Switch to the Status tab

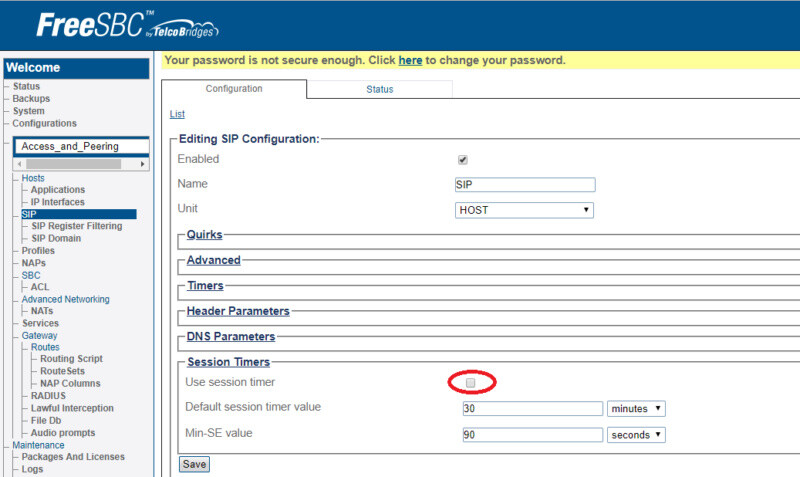tap(380, 89)
